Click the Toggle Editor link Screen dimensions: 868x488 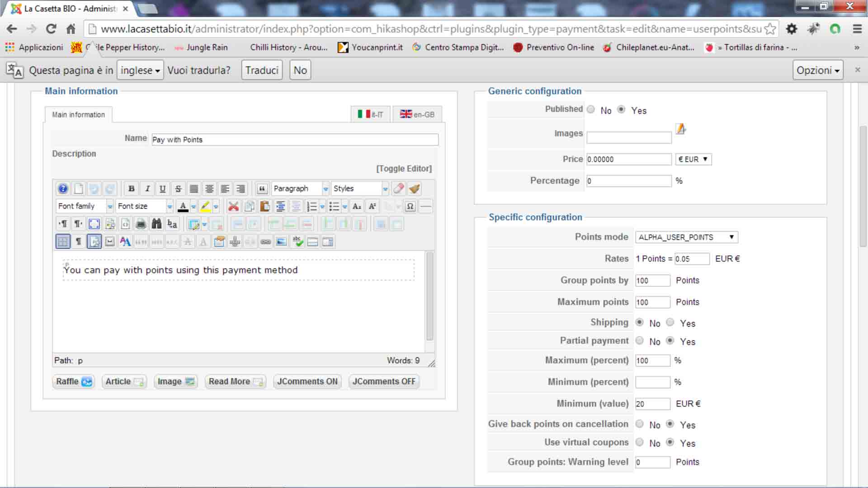point(404,169)
